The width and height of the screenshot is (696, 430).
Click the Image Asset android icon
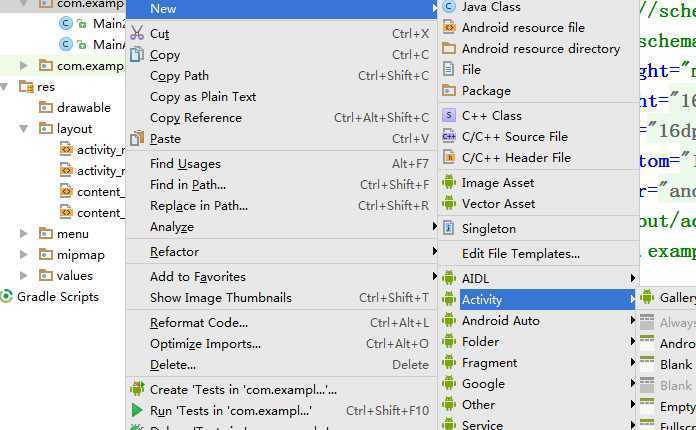449,183
